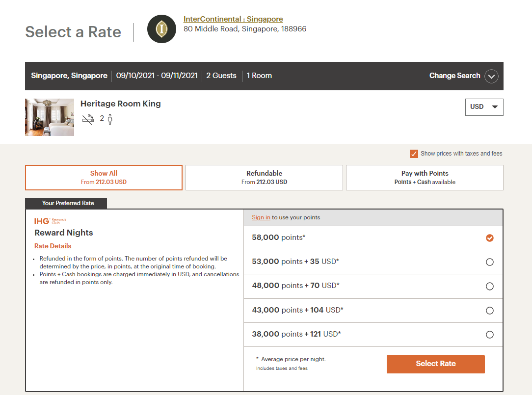Select the Show All rates tab
Image resolution: width=532 pixels, height=395 pixels.
pos(104,177)
